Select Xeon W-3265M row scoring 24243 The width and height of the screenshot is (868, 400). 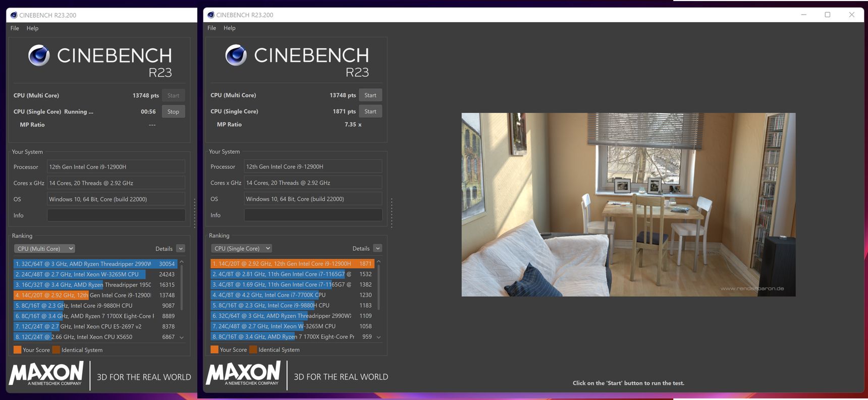point(95,274)
